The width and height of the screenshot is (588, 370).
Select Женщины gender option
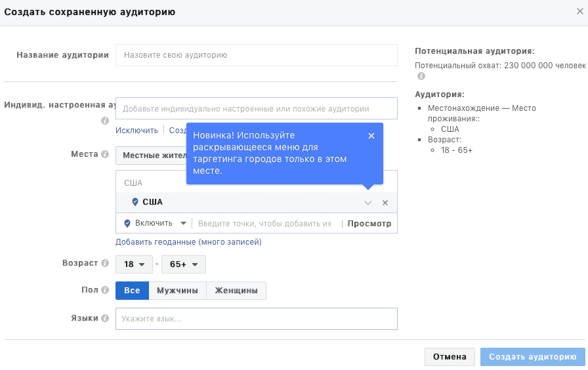[236, 291]
